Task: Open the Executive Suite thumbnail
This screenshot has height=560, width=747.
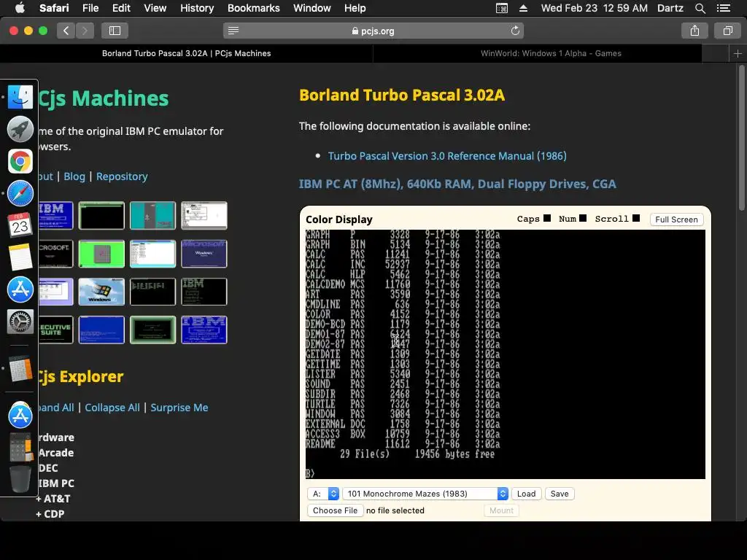Action: [55, 330]
